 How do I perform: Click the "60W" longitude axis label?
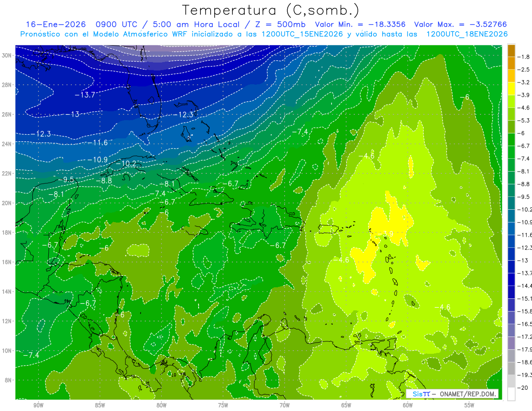click(x=408, y=405)
